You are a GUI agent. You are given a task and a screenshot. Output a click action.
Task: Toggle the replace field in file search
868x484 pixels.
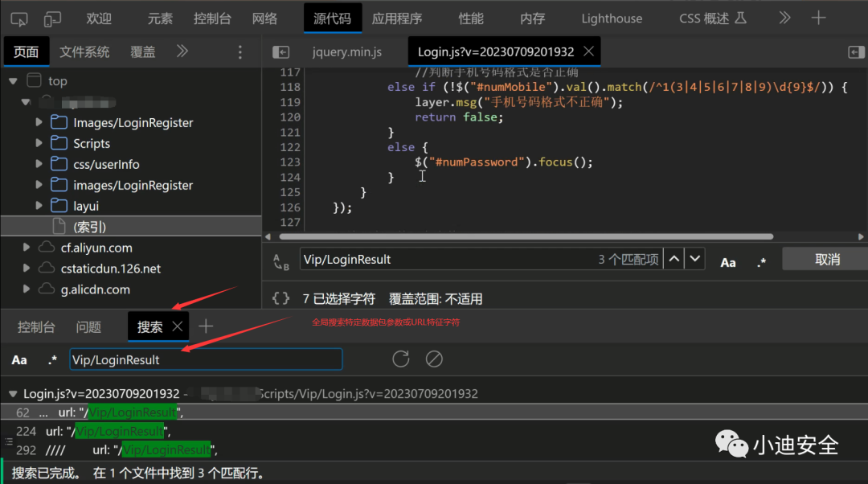point(281,261)
